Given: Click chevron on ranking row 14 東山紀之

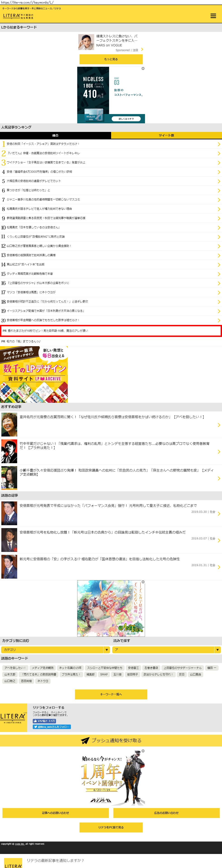Looking at the screenshot, I should [x=219, y=265].
